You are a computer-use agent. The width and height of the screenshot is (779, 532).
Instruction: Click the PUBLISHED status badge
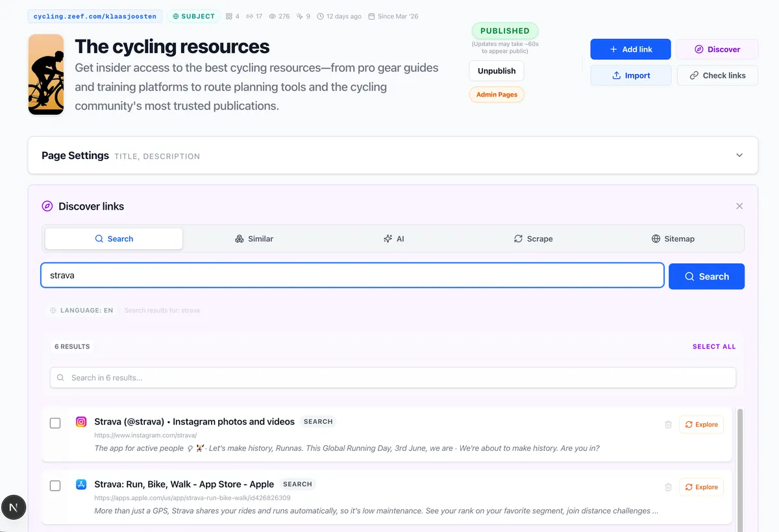click(x=505, y=30)
